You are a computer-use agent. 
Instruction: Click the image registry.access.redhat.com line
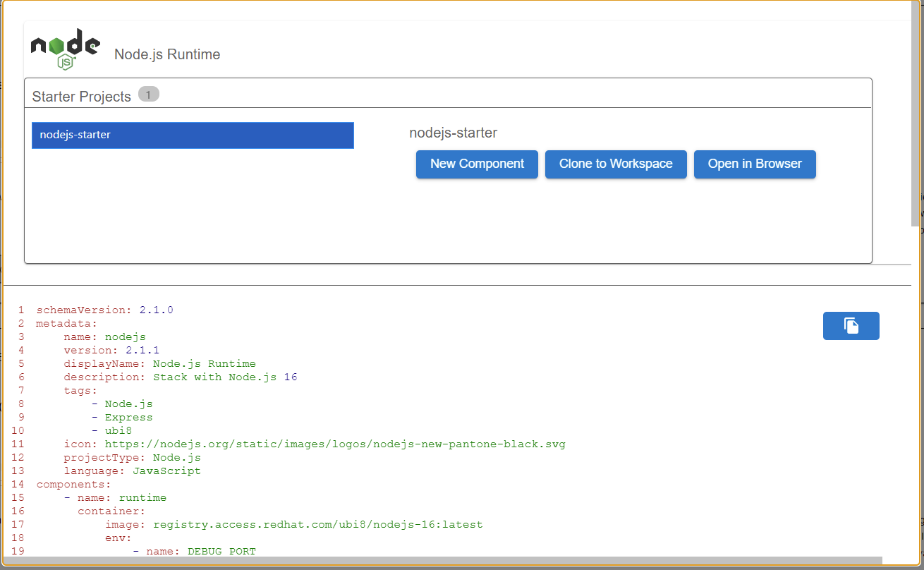[x=294, y=524]
